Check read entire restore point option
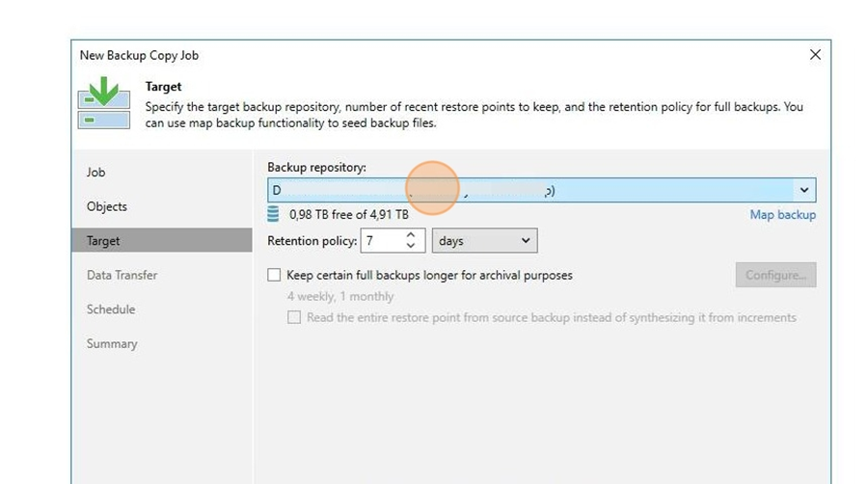The width and height of the screenshot is (868, 484). (x=294, y=317)
